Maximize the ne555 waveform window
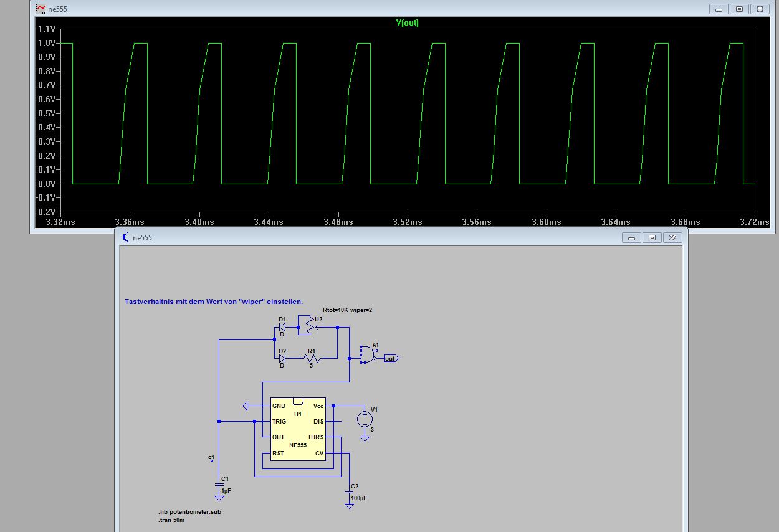 tap(739, 9)
